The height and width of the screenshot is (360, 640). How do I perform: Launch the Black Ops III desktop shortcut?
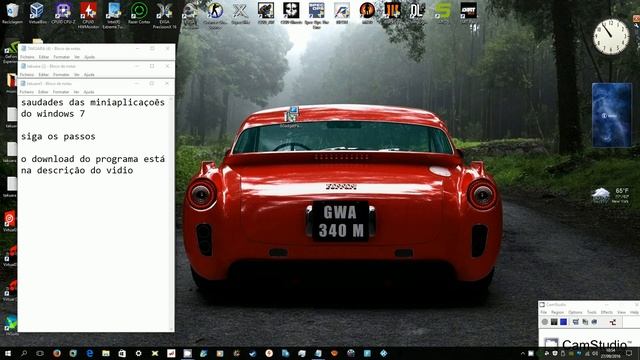[x=392, y=11]
